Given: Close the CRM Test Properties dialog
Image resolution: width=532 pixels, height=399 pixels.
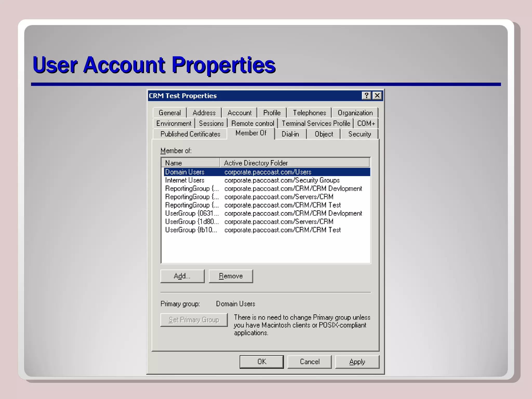Looking at the screenshot, I should coord(377,96).
